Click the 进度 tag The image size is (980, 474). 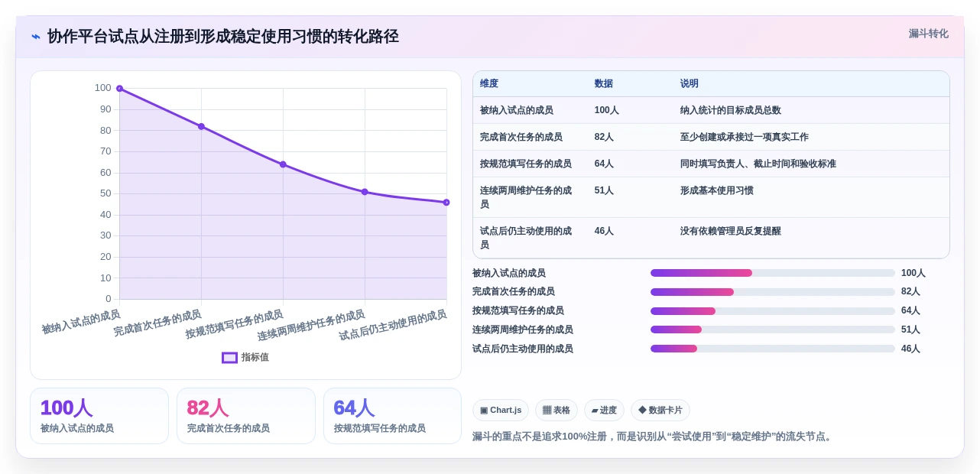click(x=604, y=411)
